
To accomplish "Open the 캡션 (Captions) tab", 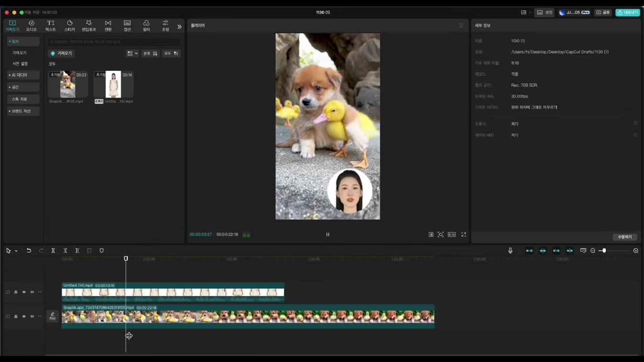I will (x=127, y=25).
